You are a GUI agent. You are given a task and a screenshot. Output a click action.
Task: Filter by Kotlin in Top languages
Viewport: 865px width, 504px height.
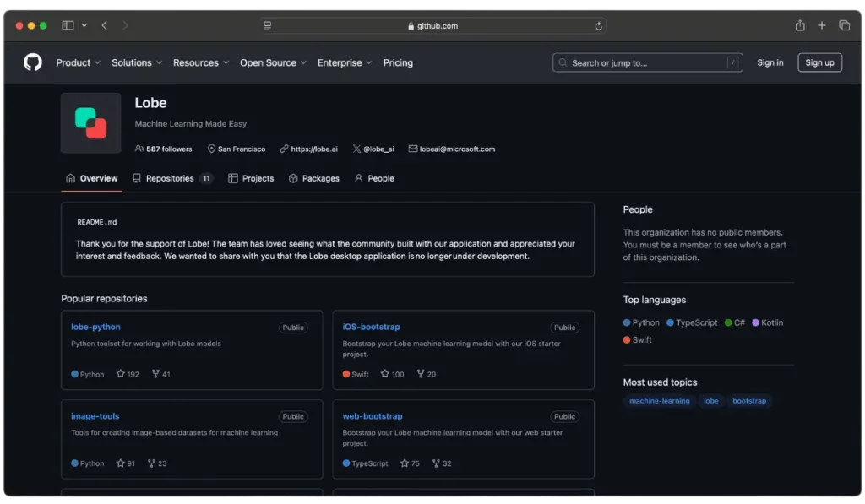[x=767, y=322]
